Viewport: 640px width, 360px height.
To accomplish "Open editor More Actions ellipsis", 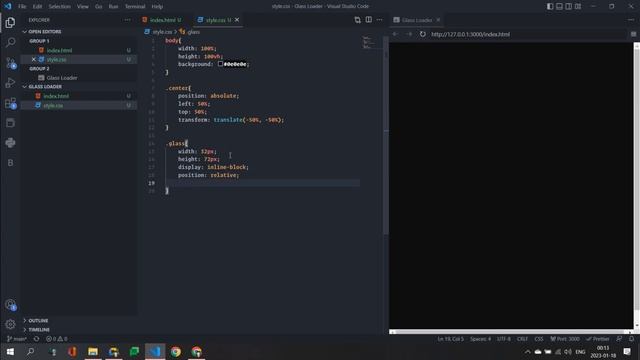I will coord(380,20).
